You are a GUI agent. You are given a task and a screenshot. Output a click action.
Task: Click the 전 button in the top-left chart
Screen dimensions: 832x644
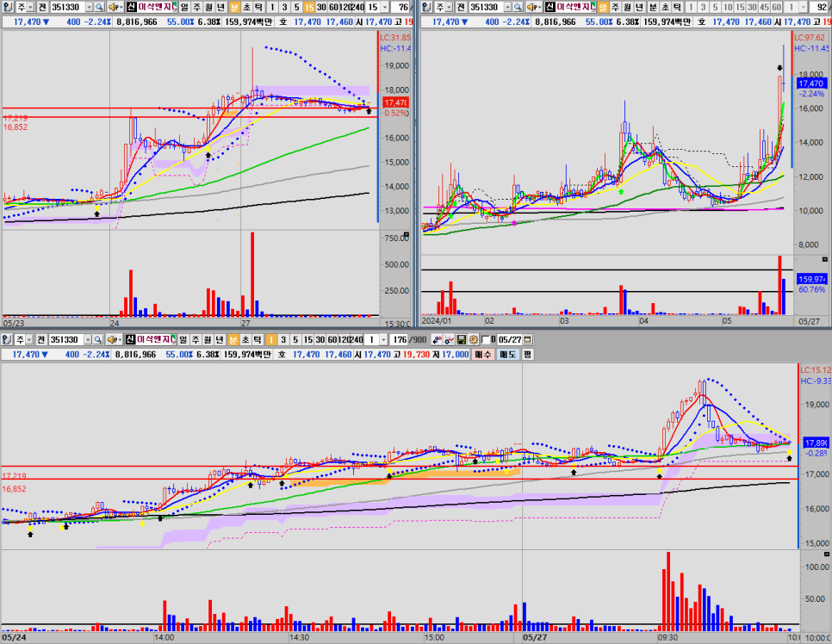pos(42,7)
